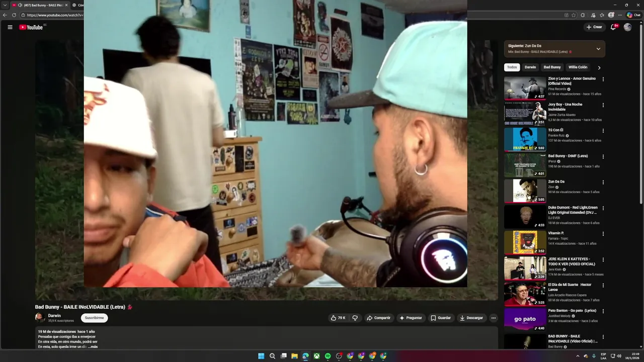Click the Suscribirme button
The image size is (644, 362).
(x=94, y=318)
